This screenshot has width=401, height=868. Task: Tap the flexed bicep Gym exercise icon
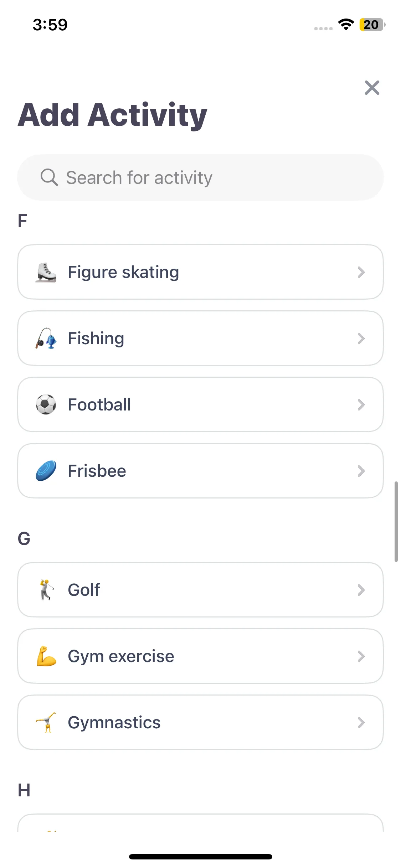(x=46, y=656)
